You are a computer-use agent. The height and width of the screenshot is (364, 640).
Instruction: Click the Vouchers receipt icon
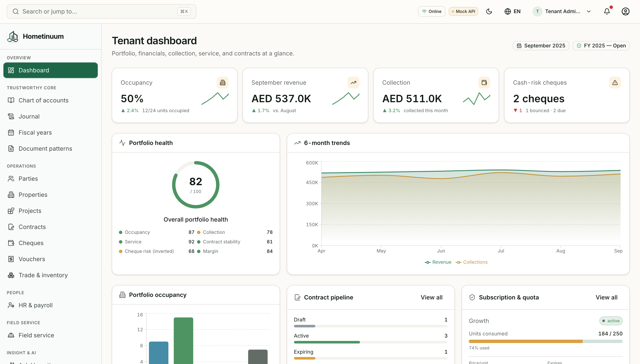click(x=11, y=259)
